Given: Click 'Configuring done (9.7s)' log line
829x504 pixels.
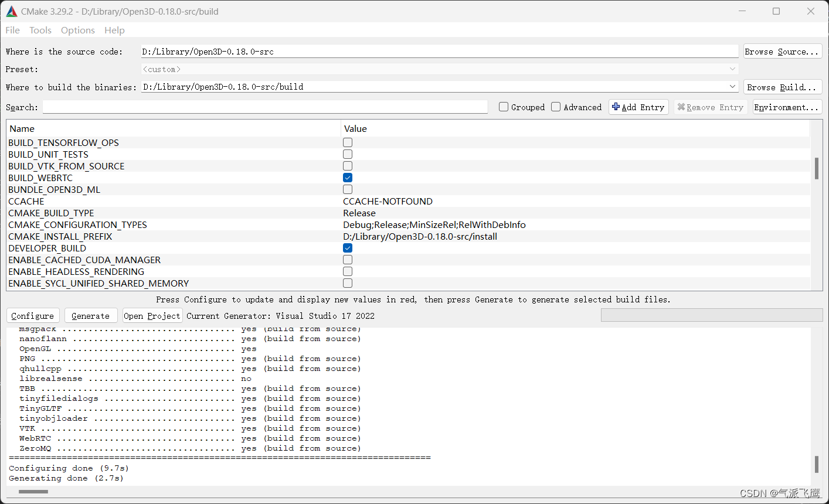Looking at the screenshot, I should pos(69,468).
